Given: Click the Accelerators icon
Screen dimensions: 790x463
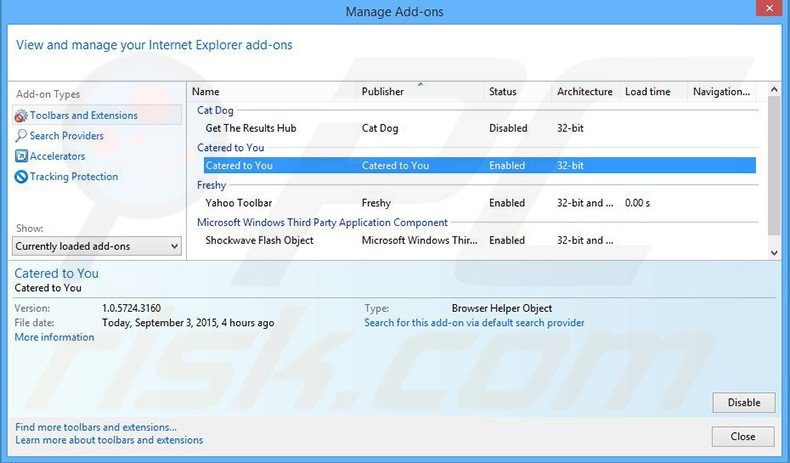Looking at the screenshot, I should tap(21, 156).
